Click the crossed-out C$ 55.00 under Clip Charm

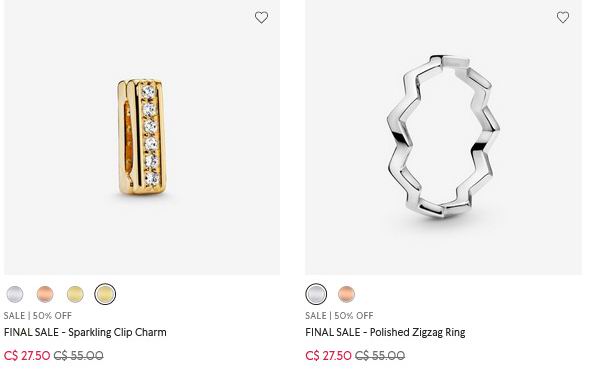(79, 355)
